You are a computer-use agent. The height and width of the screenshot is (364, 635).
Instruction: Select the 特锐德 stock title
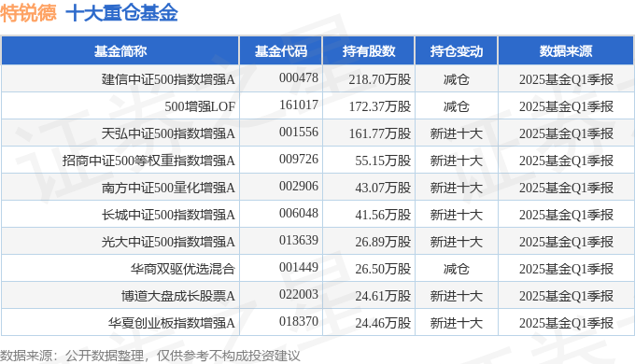click(x=28, y=13)
